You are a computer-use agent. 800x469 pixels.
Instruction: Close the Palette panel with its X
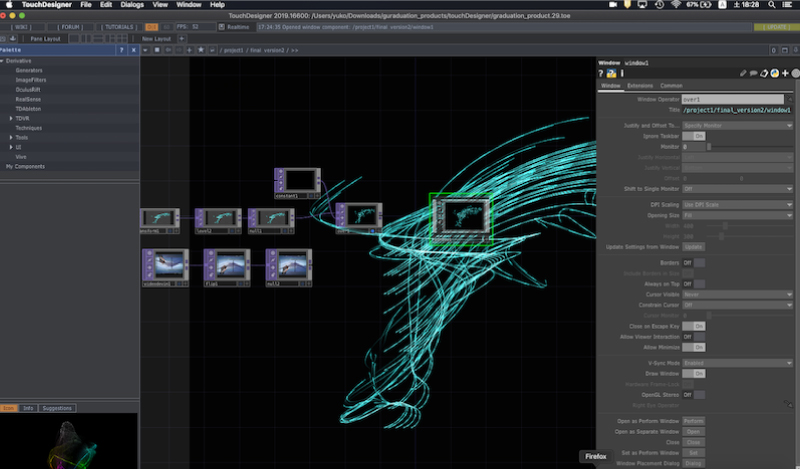point(134,50)
